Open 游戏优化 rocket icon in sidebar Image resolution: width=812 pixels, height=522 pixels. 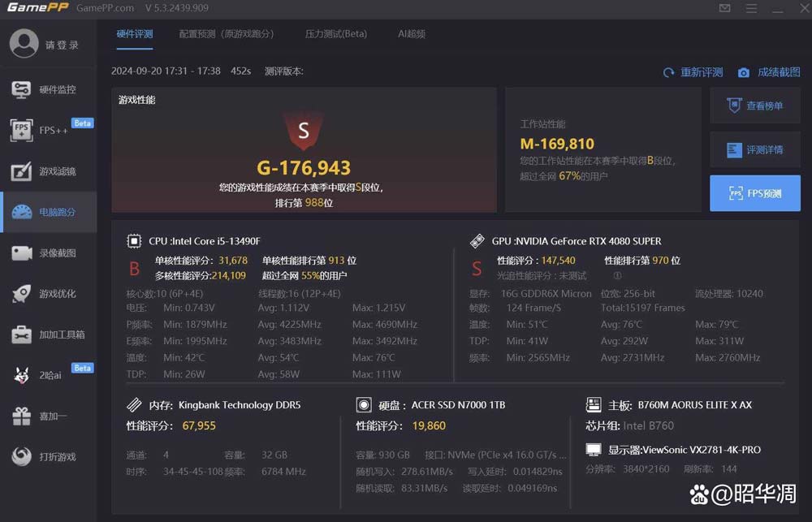coord(22,294)
